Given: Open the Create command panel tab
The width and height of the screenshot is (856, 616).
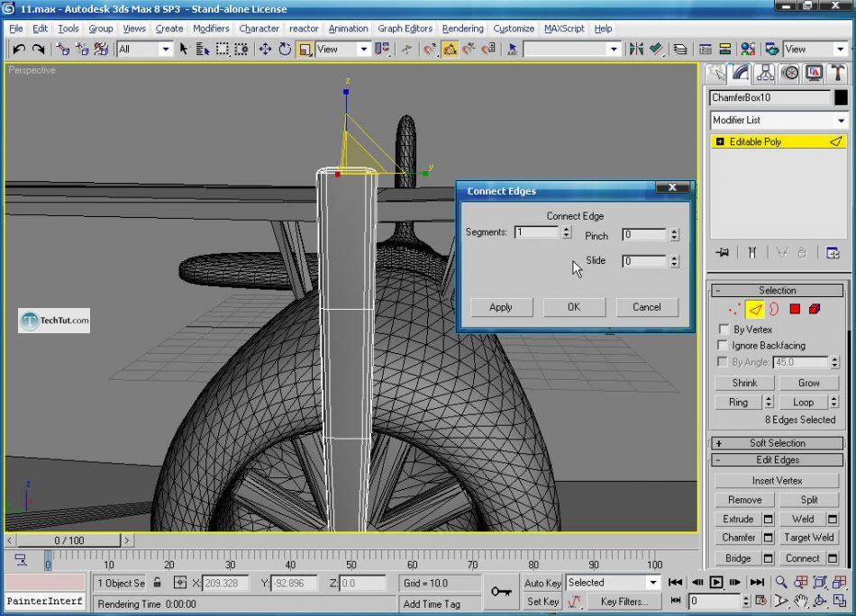Looking at the screenshot, I should pyautogui.click(x=716, y=73).
